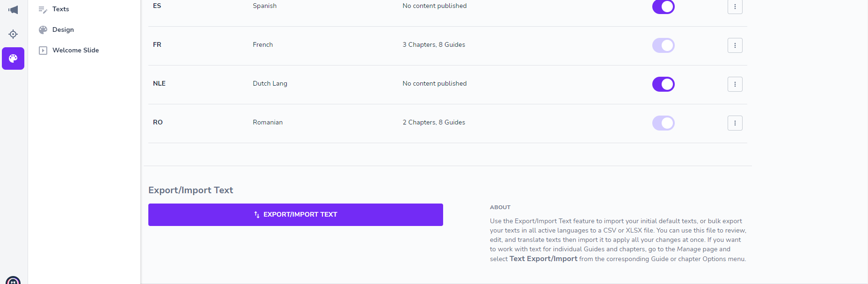868x284 pixels.
Task: Toggle the Romanian language switch
Action: click(663, 123)
